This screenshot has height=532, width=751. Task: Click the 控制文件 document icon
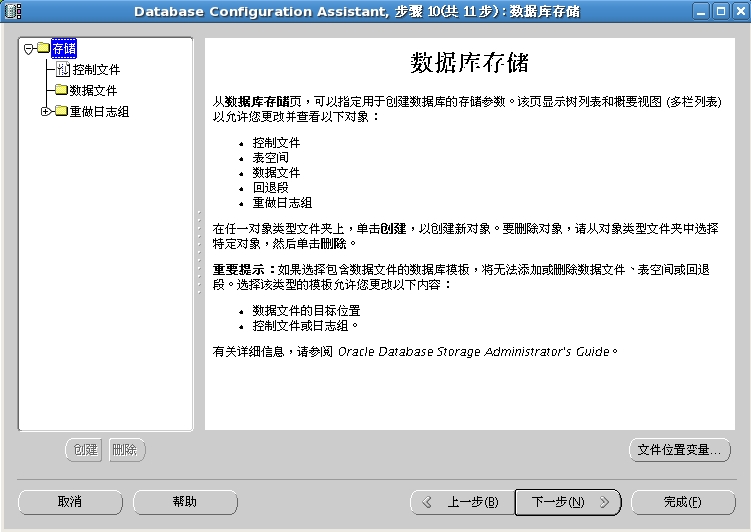[x=63, y=69]
